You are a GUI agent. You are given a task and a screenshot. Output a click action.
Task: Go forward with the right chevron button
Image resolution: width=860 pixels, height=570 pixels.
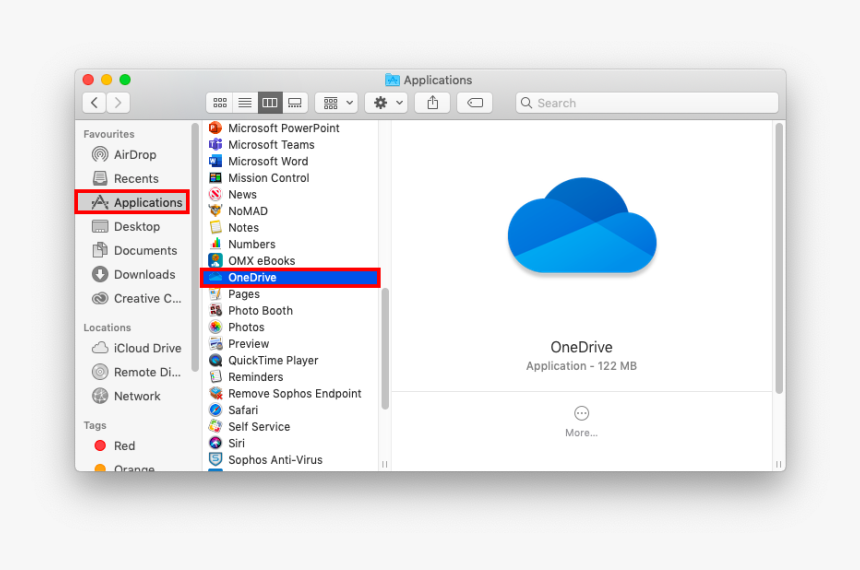(118, 103)
